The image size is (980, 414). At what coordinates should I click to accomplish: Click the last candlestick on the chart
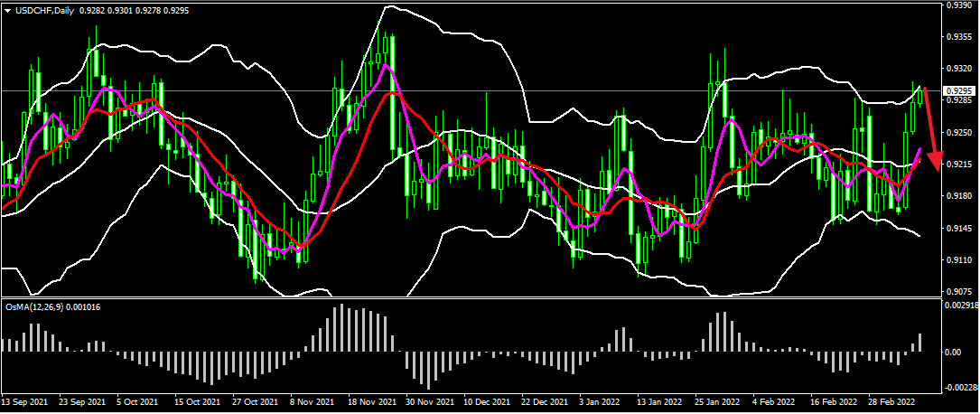920,93
